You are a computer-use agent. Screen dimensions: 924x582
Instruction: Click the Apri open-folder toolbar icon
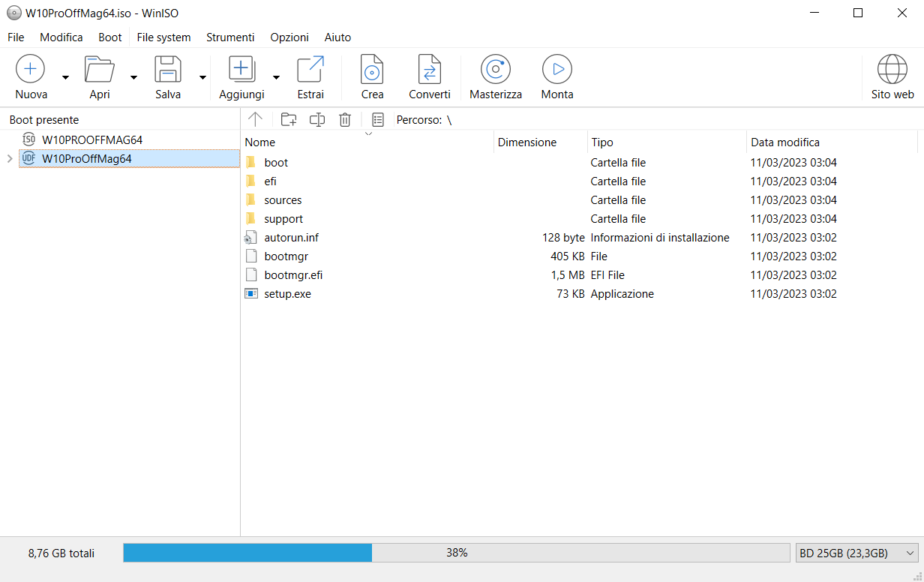[100, 69]
